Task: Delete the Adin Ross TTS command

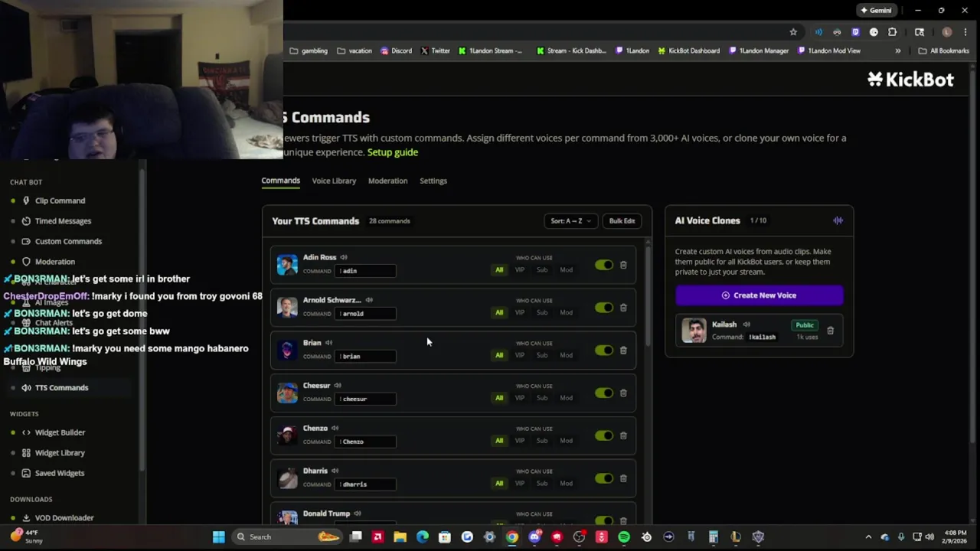Action: [623, 265]
